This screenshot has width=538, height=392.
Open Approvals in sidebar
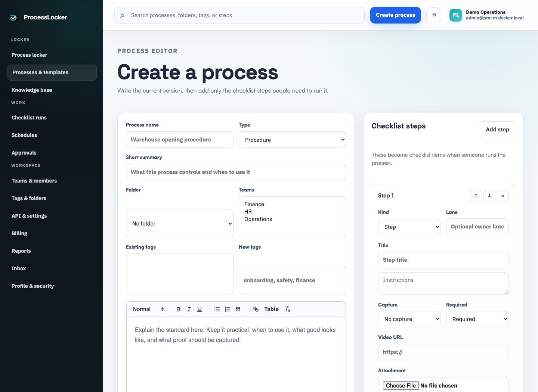(52, 153)
